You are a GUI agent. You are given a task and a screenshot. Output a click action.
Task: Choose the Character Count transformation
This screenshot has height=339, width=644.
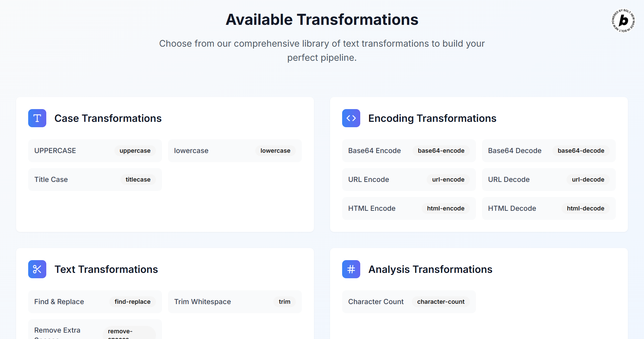(x=408, y=301)
